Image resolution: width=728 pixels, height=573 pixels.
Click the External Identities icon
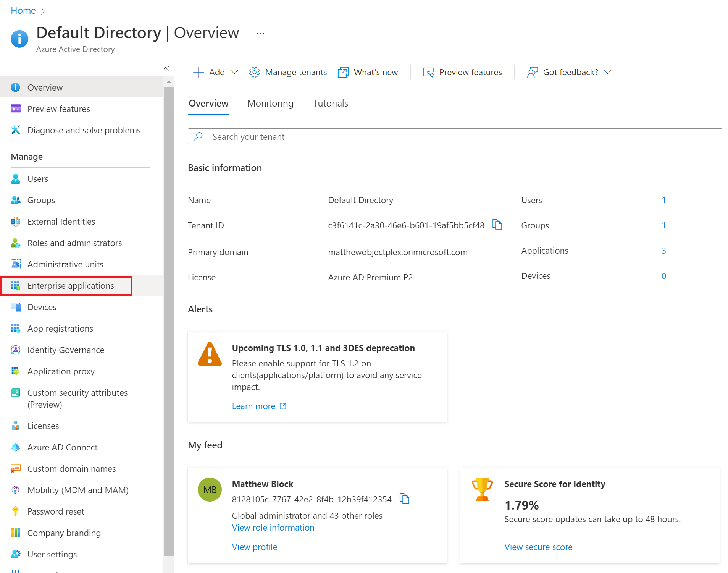pyautogui.click(x=16, y=222)
